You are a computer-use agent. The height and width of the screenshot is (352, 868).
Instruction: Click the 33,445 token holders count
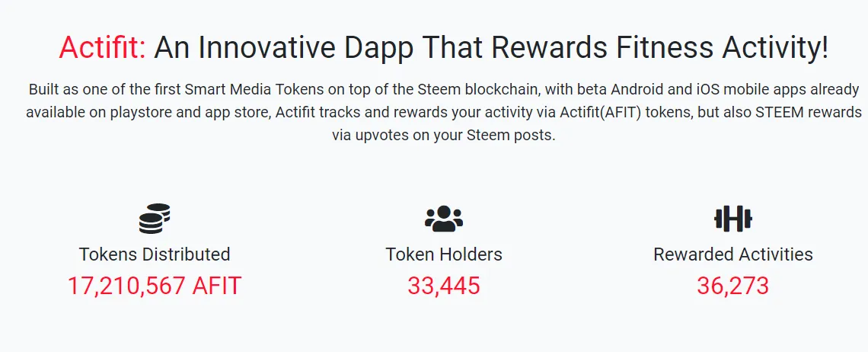pos(444,286)
